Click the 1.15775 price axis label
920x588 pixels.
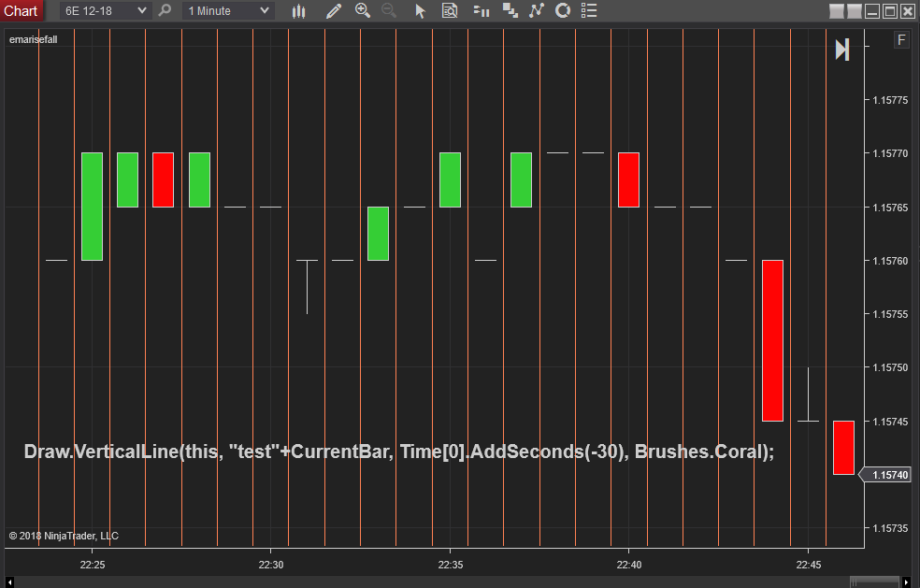890,100
